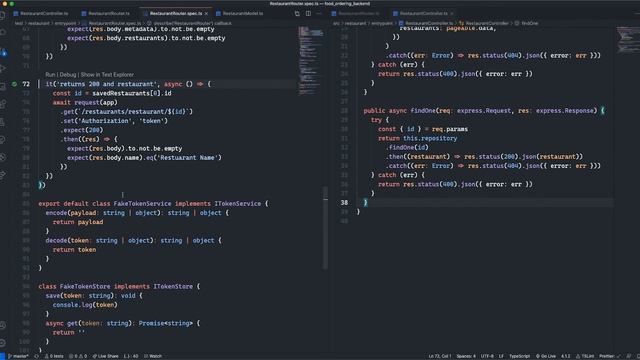Viewport: 640px width, 360px height.
Task: Click 'savedRestaurants' in the const id line
Action: (121, 93)
